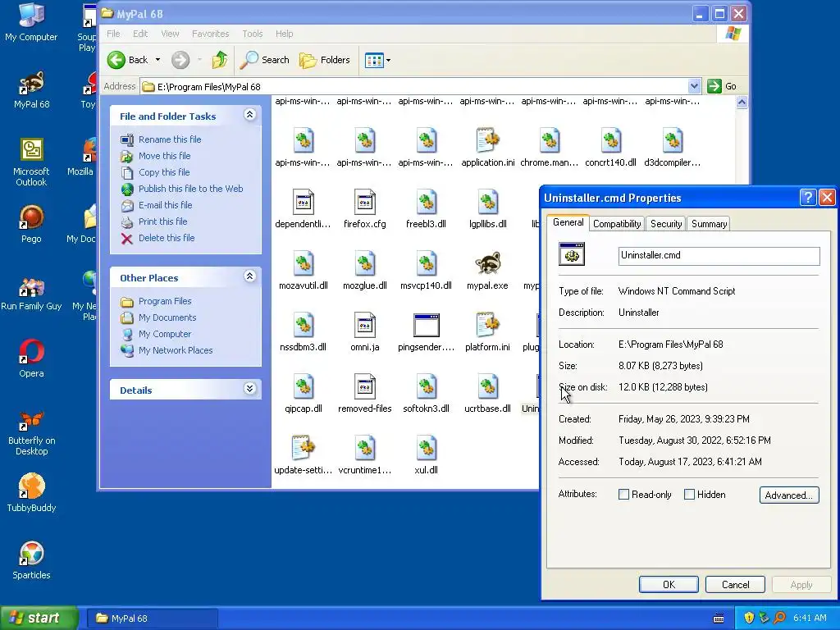840x630 pixels.
Task: Open the Favorites menu
Action: 211,34
